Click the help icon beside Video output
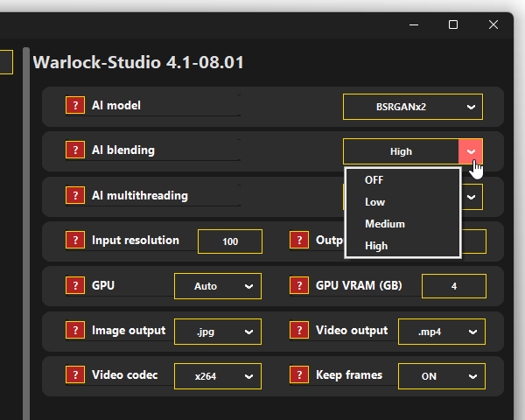 coord(299,332)
